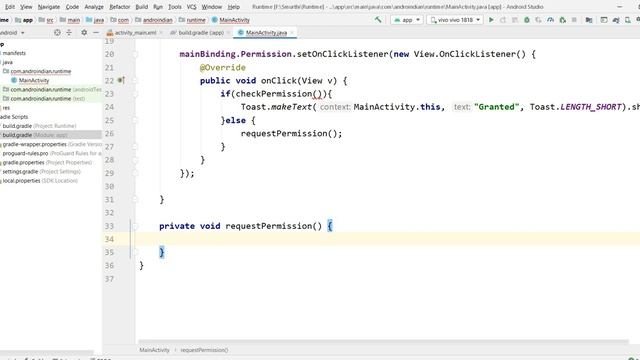Open project panel settings gear icon

click(x=84, y=32)
